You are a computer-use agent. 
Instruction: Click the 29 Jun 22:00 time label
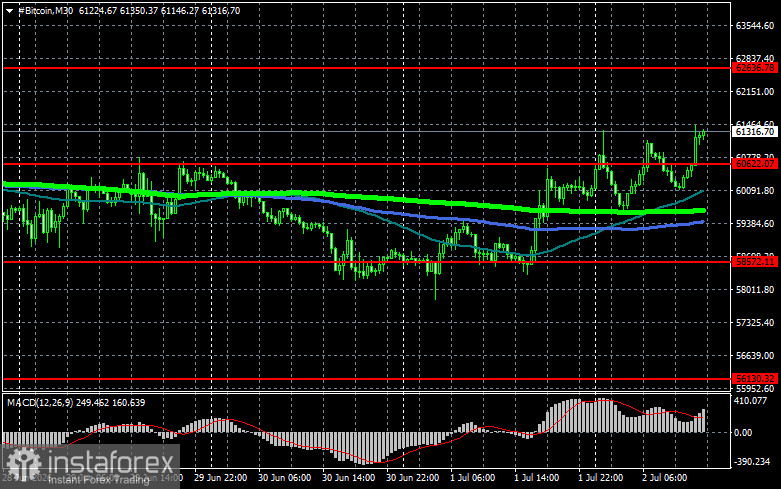tap(220, 478)
